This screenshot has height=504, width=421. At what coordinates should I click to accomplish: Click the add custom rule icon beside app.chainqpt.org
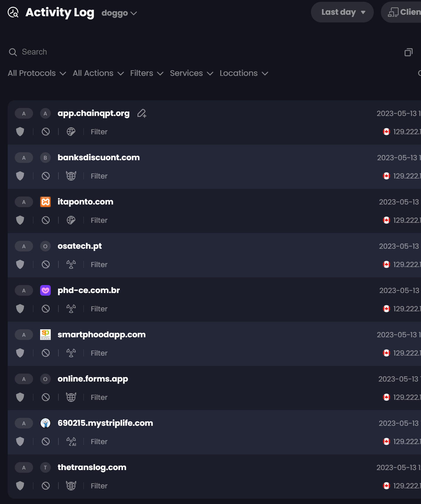click(x=142, y=113)
